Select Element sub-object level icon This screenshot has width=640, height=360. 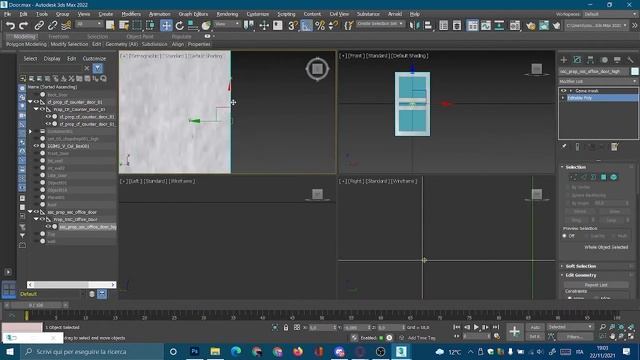[613, 177]
